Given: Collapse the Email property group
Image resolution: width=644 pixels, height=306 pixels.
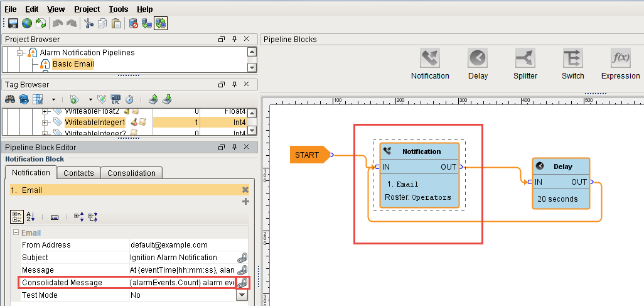Looking at the screenshot, I should point(16,233).
